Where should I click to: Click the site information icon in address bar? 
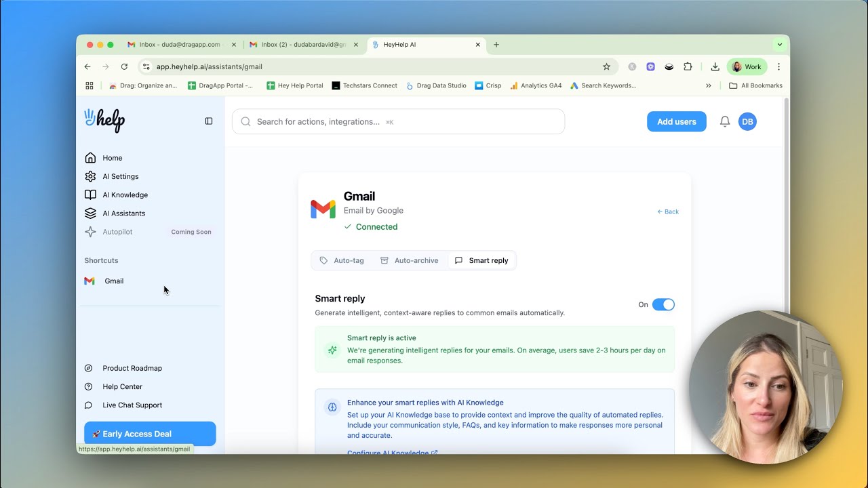146,66
